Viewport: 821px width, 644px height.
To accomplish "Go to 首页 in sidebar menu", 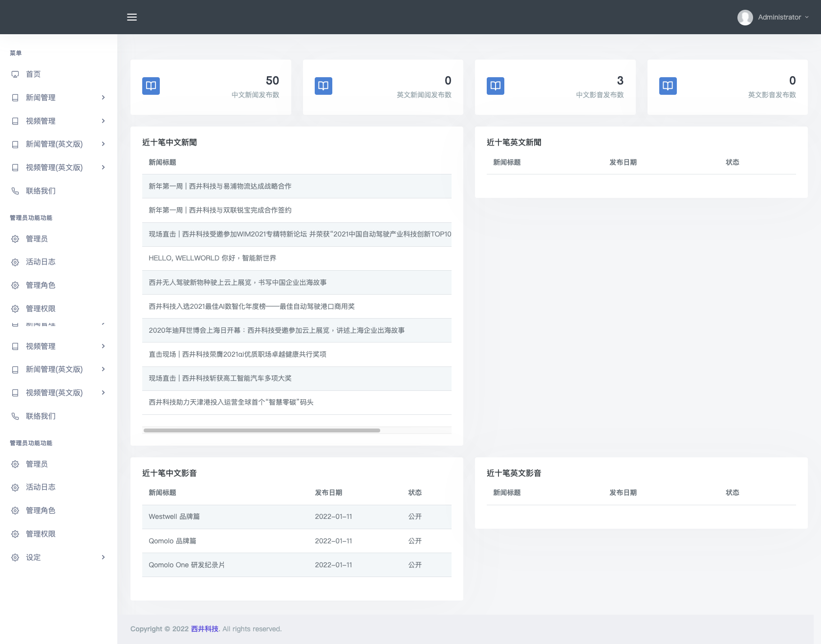I will tap(33, 74).
